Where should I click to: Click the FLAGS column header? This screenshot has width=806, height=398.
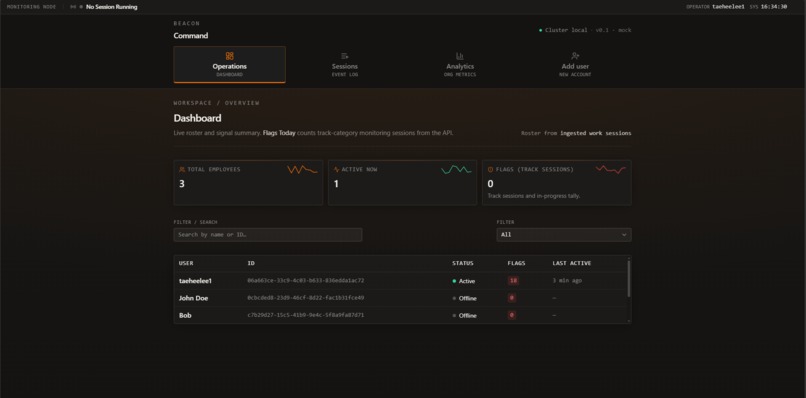[517, 263]
